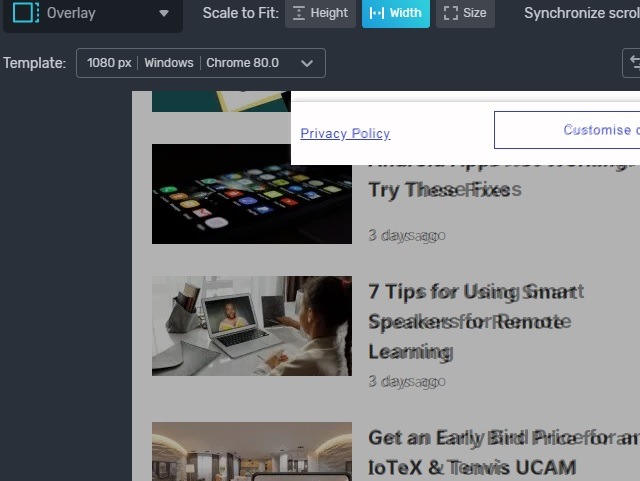Click '3 days ago' under Try These Fixes
Viewport: 640px width, 481px height.
pyautogui.click(x=407, y=236)
